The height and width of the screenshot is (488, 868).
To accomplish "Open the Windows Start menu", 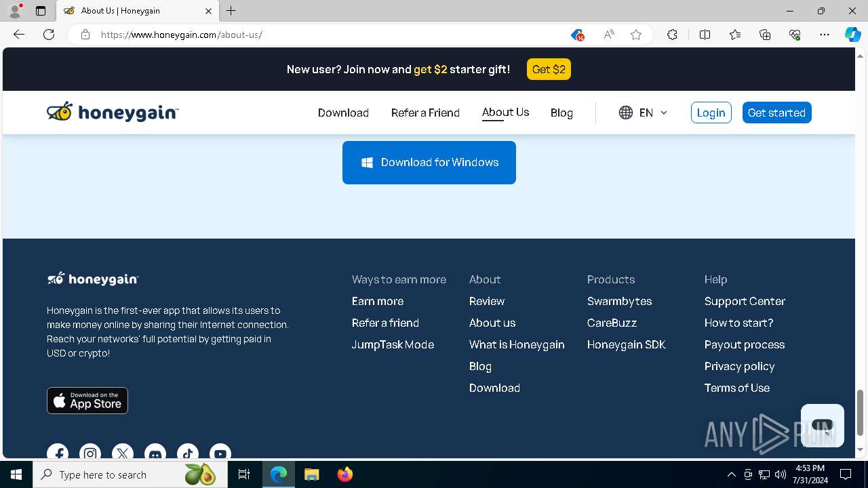I will click(16, 474).
